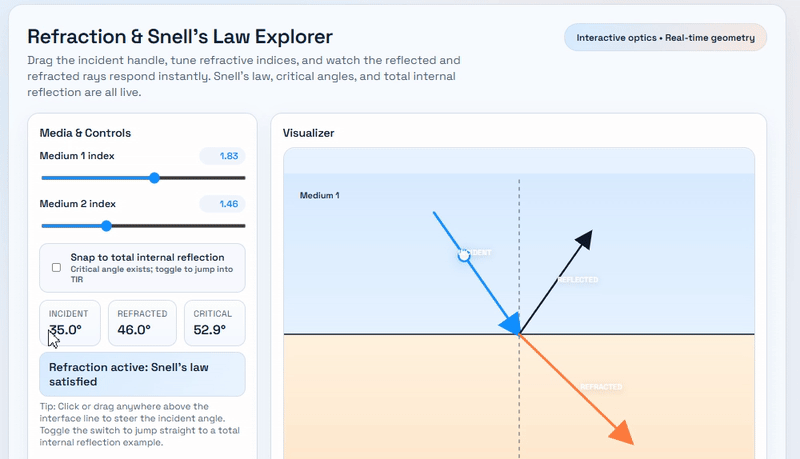Click the blue incident ray arrowhead

(510, 323)
